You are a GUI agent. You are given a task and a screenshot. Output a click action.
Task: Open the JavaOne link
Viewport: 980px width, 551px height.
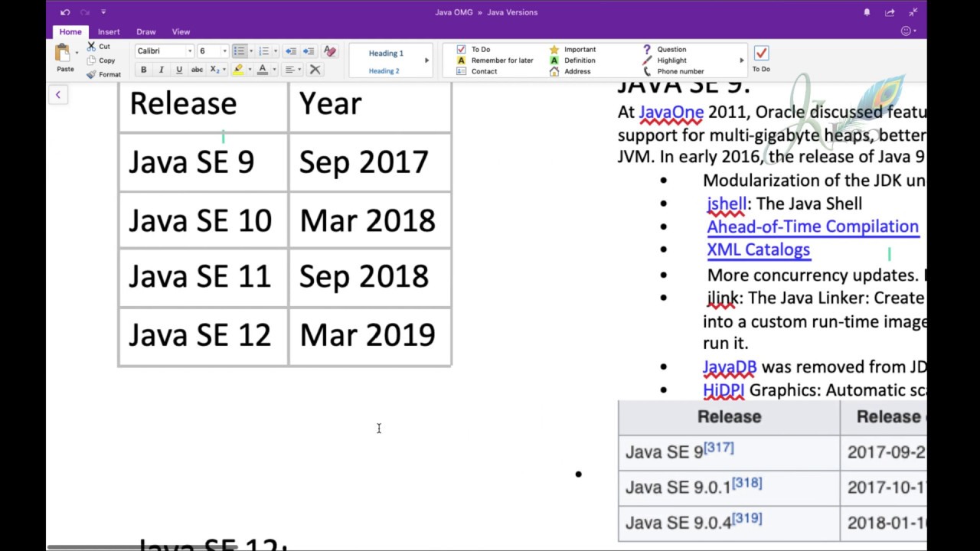click(671, 112)
